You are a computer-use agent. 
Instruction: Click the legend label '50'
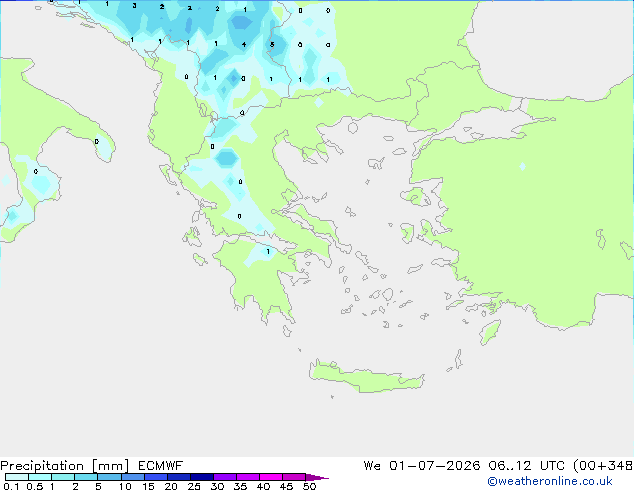pyautogui.click(x=310, y=486)
